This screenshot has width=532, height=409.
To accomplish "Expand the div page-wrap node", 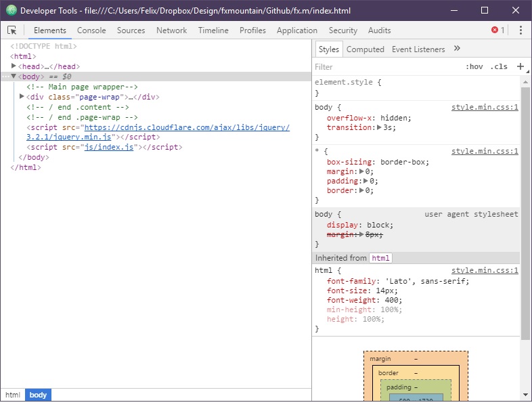I will [22, 96].
